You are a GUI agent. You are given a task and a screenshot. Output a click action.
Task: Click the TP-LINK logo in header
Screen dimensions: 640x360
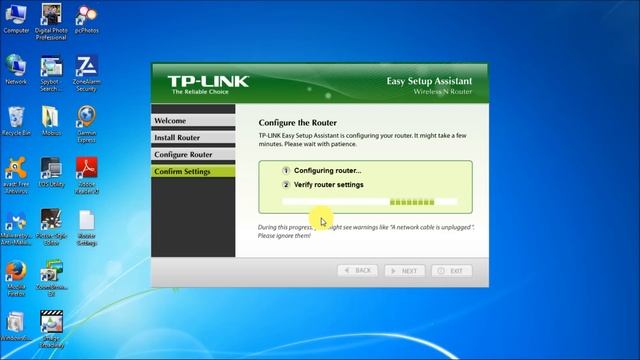(208, 81)
